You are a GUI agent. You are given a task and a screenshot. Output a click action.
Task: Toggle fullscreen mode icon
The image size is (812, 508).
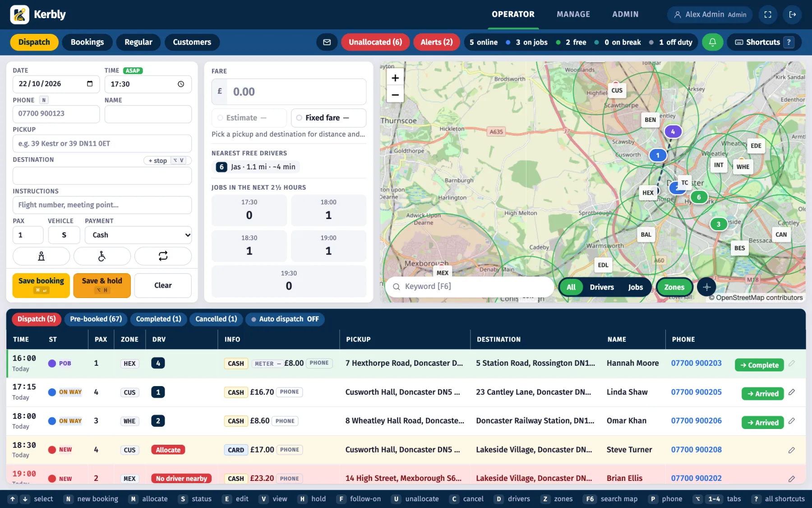point(768,14)
